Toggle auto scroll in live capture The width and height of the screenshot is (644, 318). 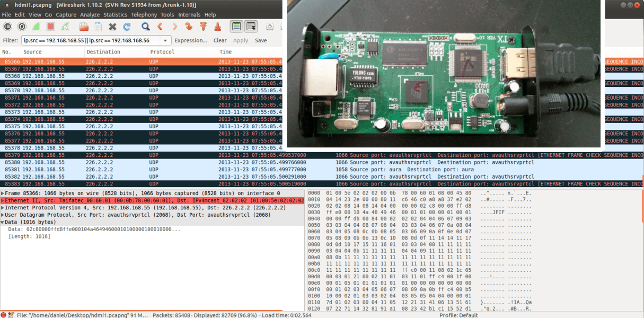[251, 26]
